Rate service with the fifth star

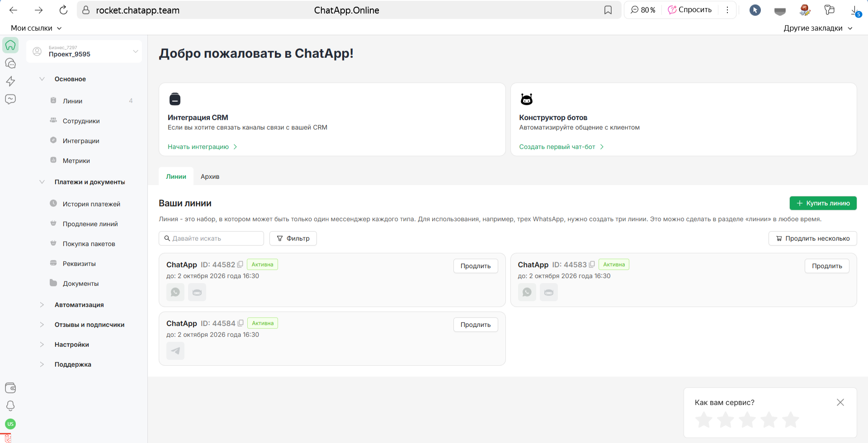[x=790, y=420]
